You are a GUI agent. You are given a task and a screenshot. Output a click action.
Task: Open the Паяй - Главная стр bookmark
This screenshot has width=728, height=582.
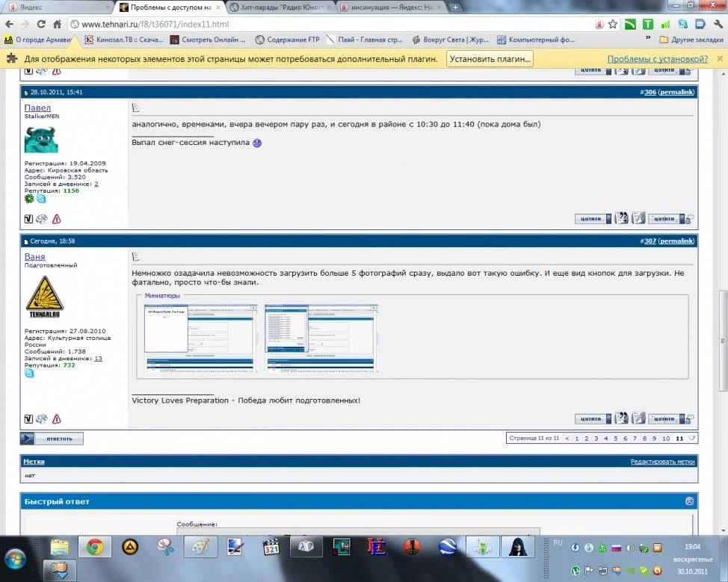pyautogui.click(x=365, y=40)
